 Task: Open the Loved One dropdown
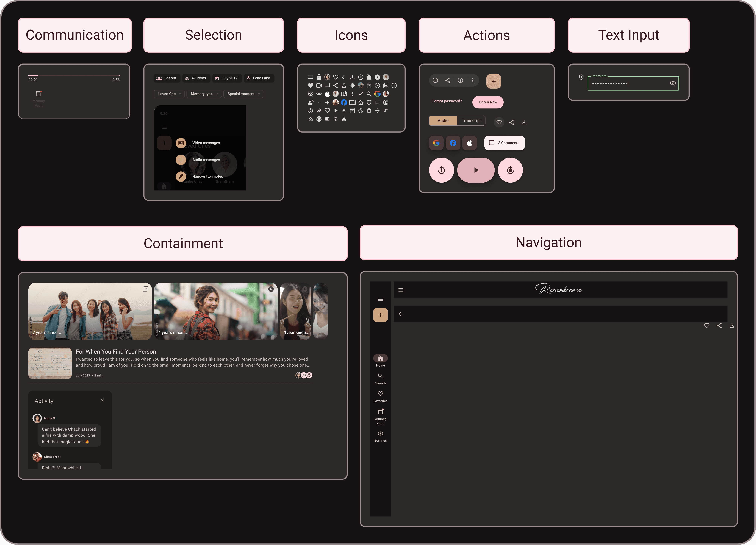click(x=169, y=94)
